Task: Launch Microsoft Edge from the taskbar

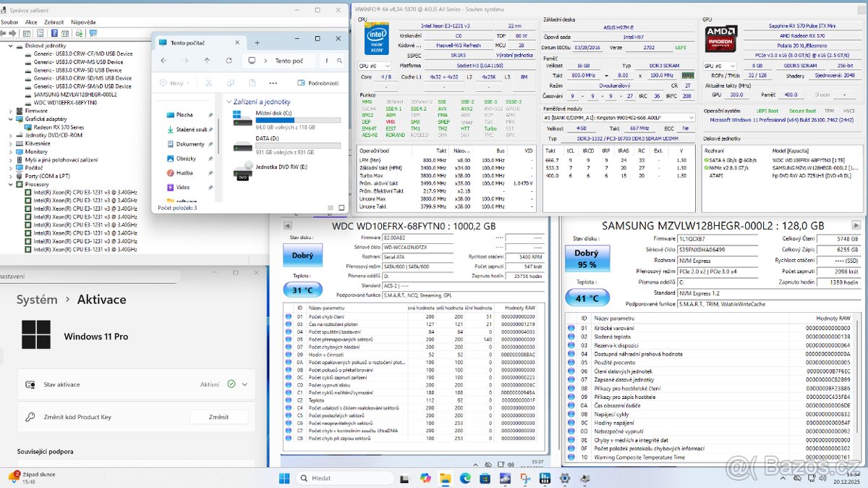Action: 465,478
